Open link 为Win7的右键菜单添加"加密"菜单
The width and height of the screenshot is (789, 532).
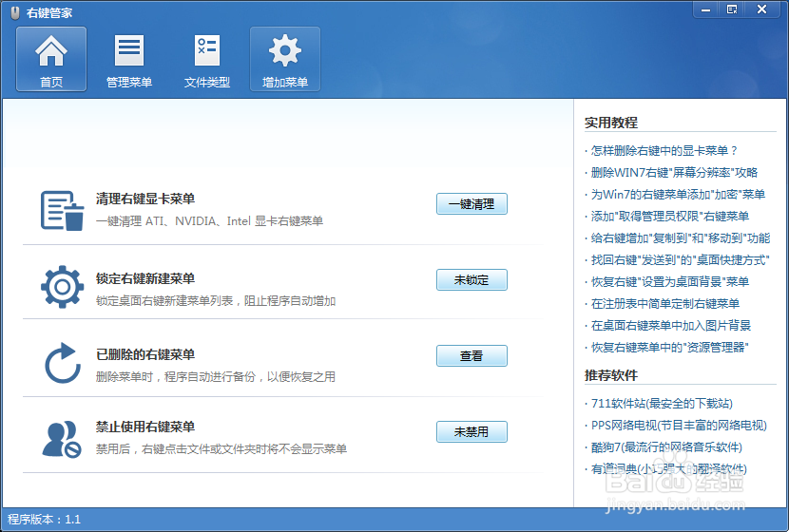[x=679, y=194]
